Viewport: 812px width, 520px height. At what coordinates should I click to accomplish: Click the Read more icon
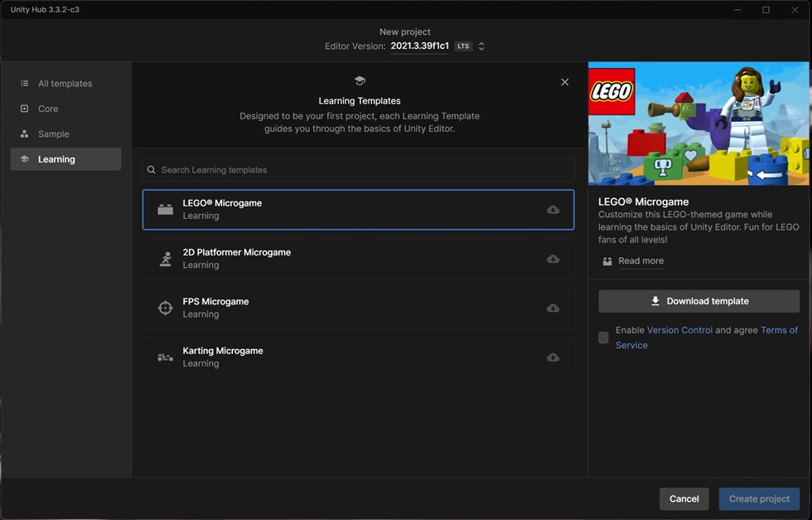point(607,261)
